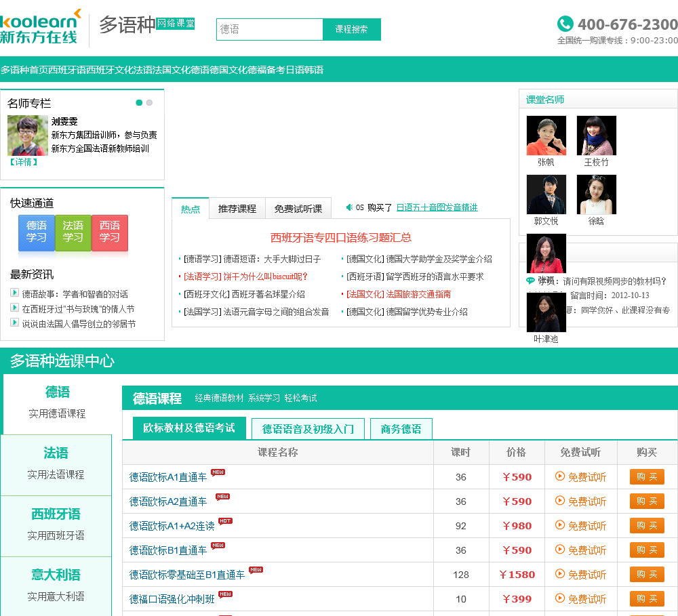Click trial play icon in 德语欧标A1直通车 row
The image size is (678, 616).
pos(560,476)
